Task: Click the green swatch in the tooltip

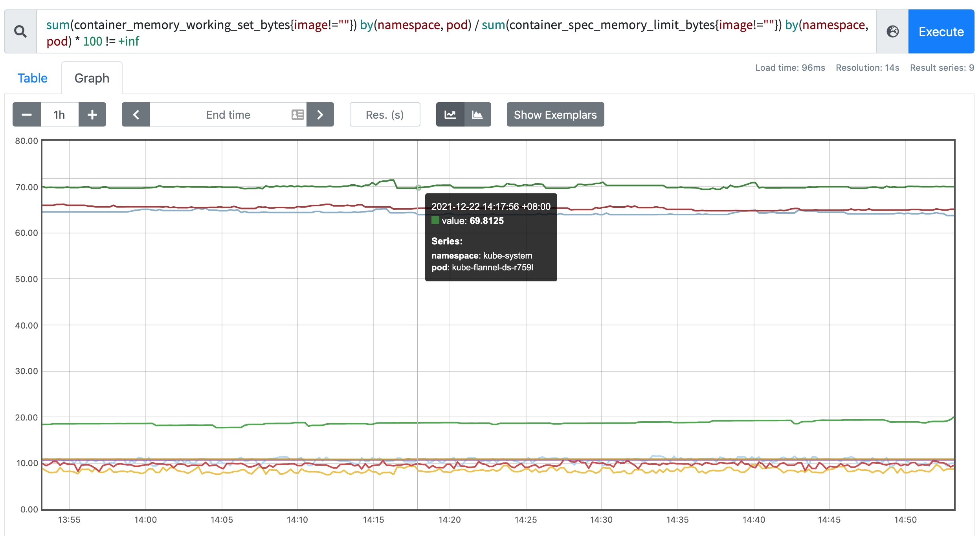Action: pos(435,220)
